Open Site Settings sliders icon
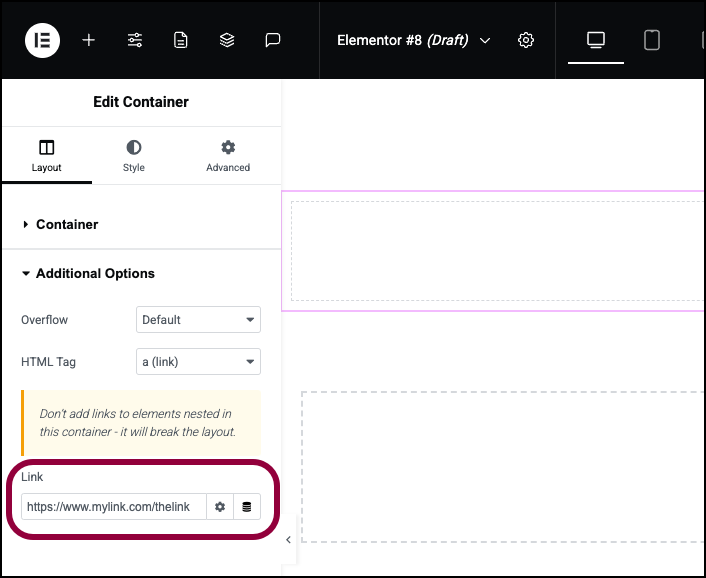 (135, 41)
